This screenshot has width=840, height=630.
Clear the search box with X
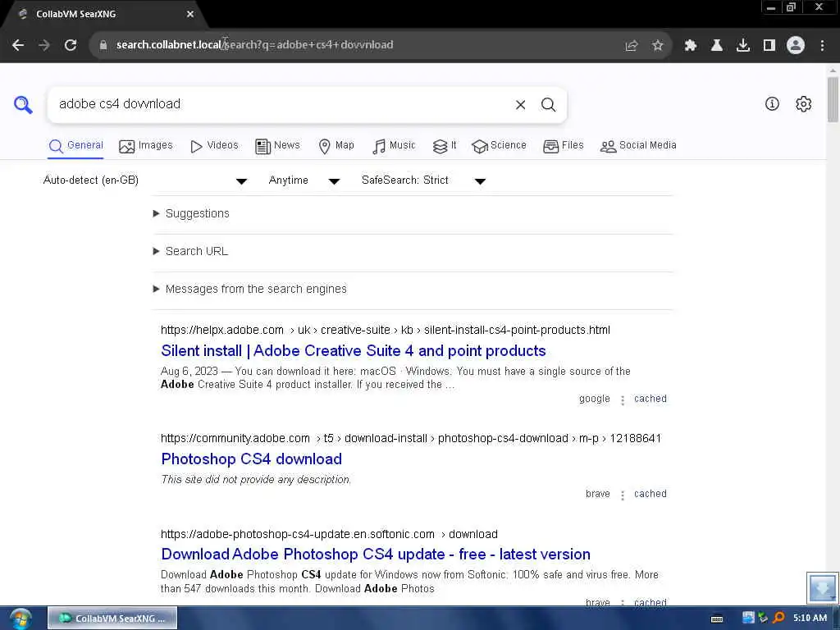[520, 105]
